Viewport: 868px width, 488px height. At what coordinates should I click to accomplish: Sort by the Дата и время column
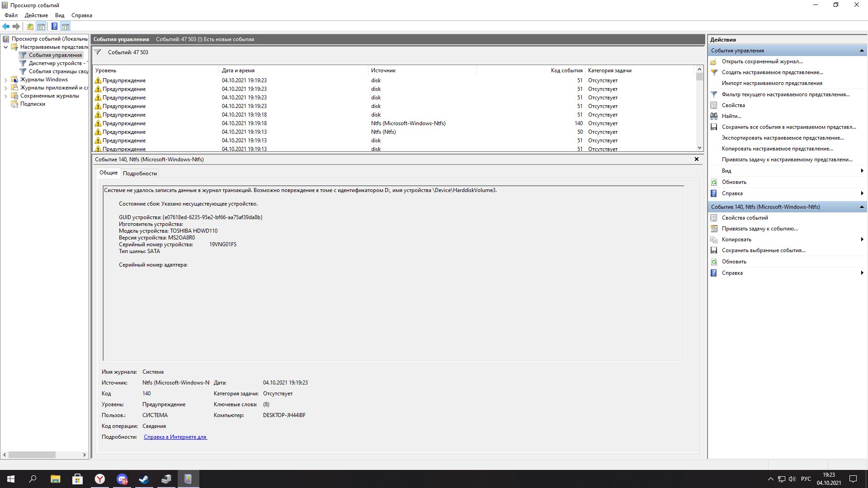293,70
